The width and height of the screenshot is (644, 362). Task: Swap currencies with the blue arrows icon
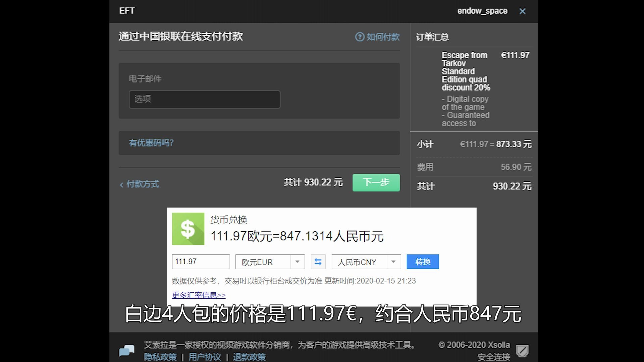point(318,262)
